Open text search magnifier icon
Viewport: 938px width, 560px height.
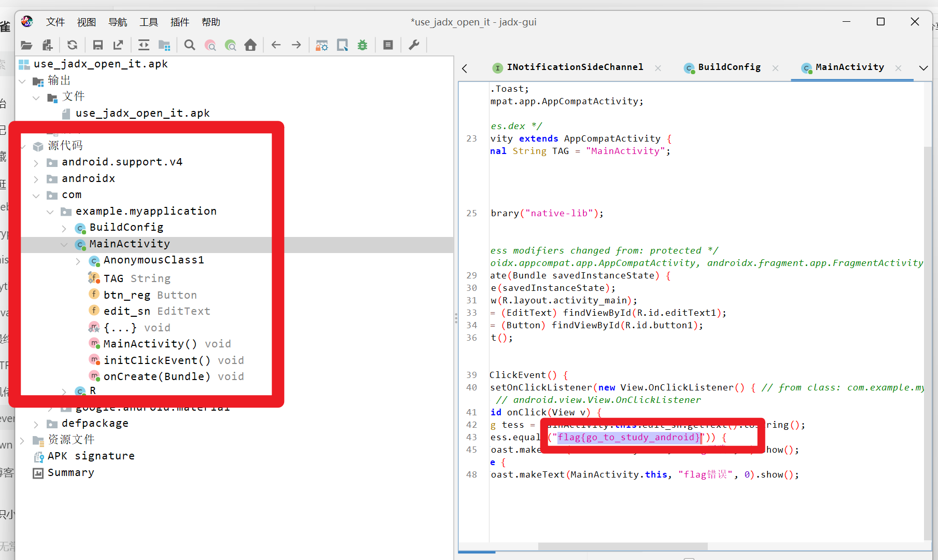click(190, 45)
